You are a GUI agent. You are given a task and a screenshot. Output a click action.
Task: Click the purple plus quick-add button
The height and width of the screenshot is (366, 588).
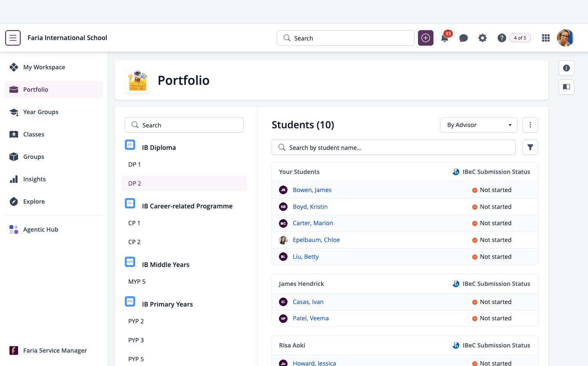click(426, 38)
